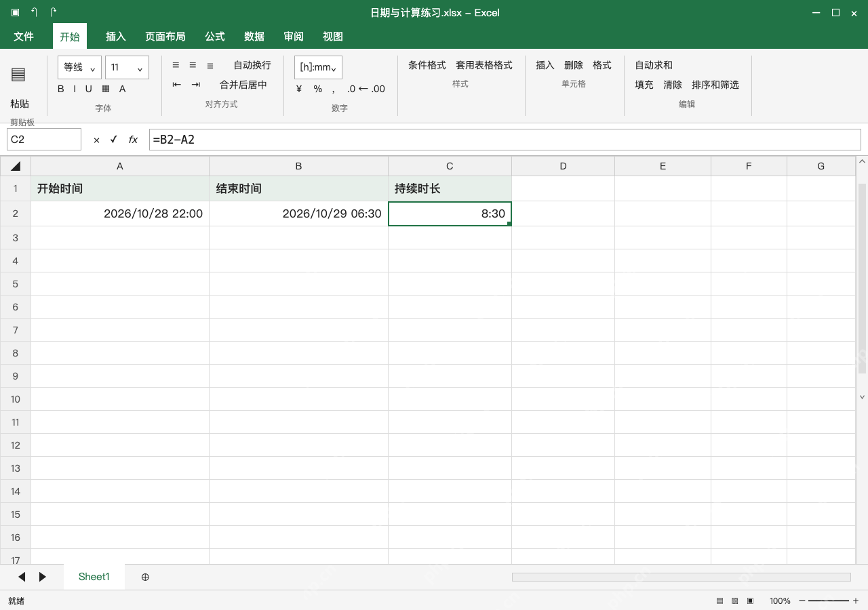This screenshot has height=610, width=868.
Task: Decrease indent in alignment group
Action: tap(177, 85)
